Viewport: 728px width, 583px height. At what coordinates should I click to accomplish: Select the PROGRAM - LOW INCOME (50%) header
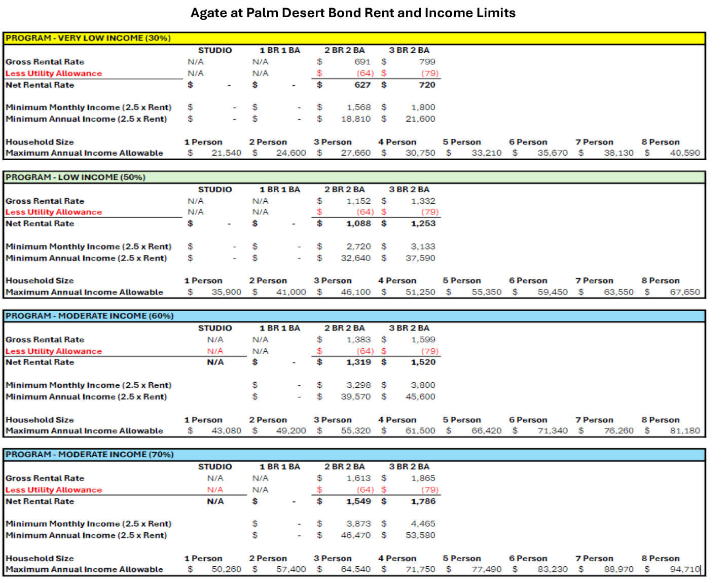[x=354, y=177]
